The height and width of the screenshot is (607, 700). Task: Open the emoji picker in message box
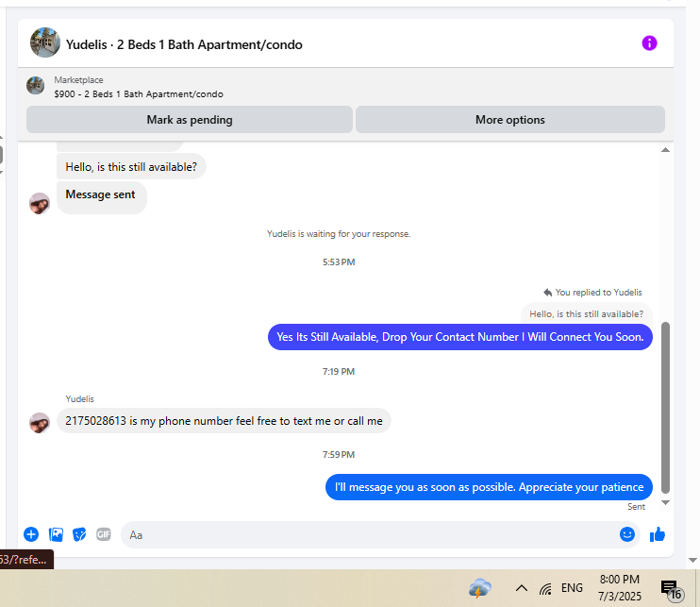(626, 534)
